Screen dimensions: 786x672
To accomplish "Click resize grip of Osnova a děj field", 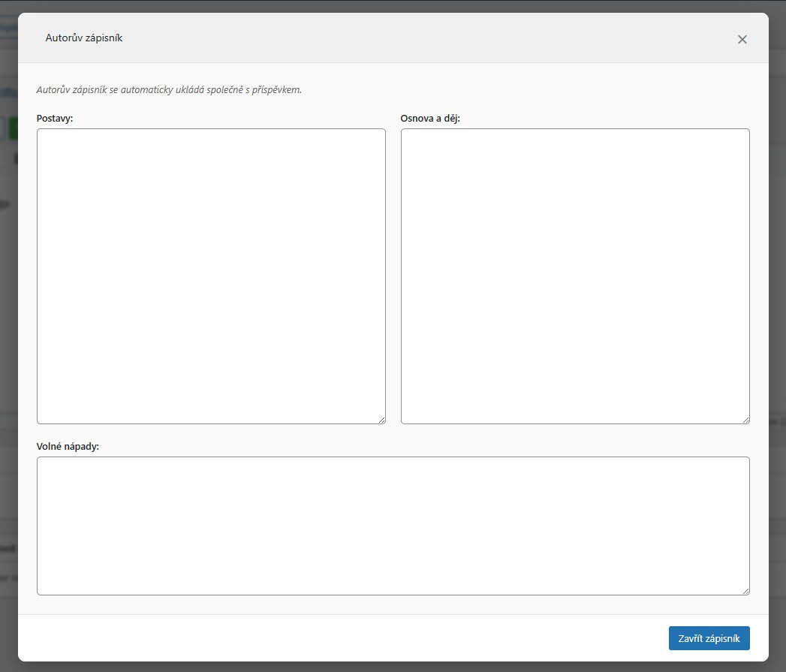I will pyautogui.click(x=745, y=420).
